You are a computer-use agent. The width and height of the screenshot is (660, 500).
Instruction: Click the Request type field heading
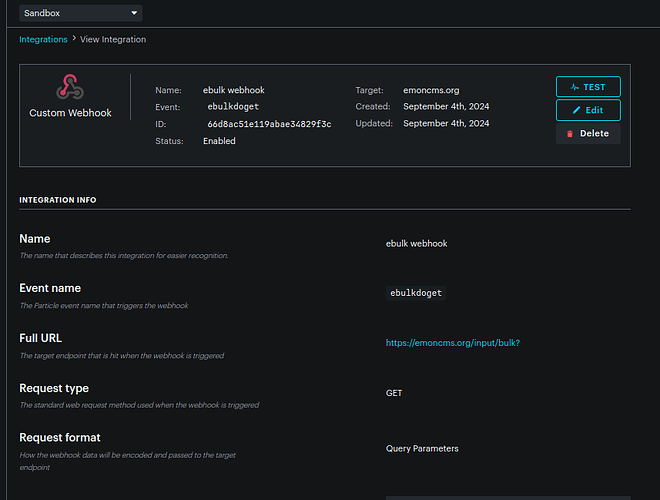pyautogui.click(x=54, y=388)
